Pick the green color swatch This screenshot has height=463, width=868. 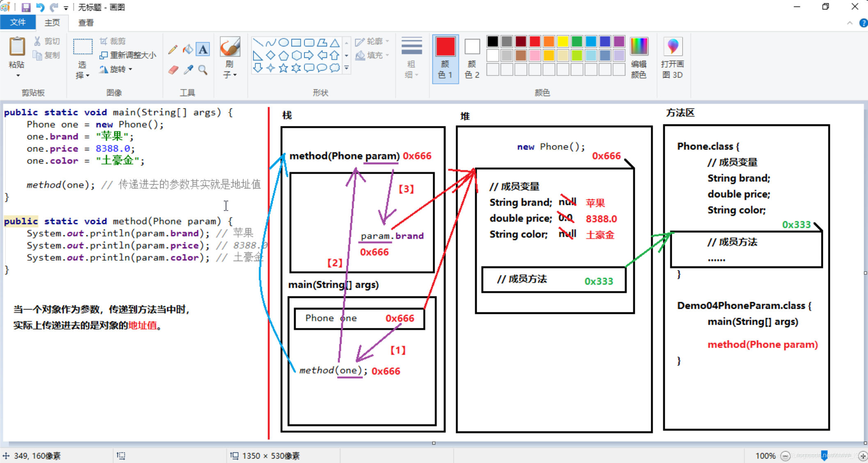tap(577, 41)
